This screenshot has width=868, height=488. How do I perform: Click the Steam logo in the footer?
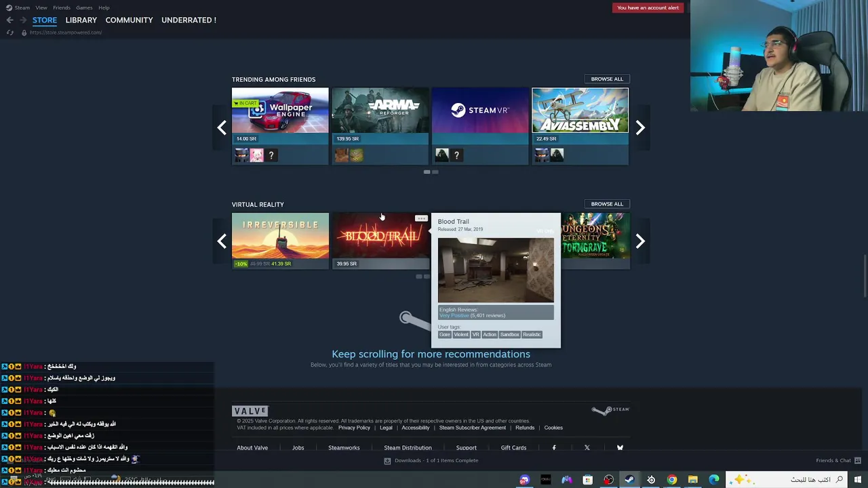(610, 410)
